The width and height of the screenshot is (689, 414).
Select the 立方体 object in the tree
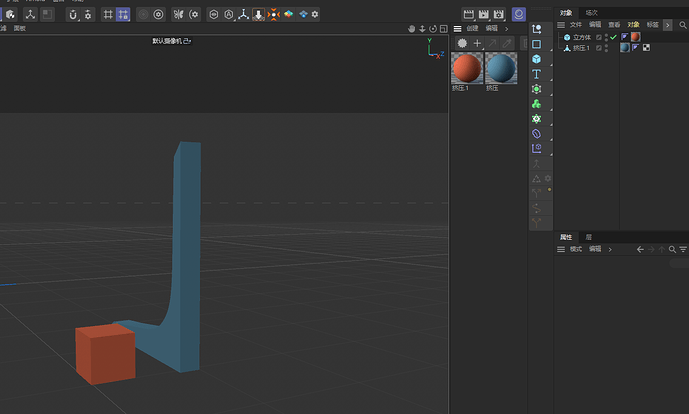point(581,37)
